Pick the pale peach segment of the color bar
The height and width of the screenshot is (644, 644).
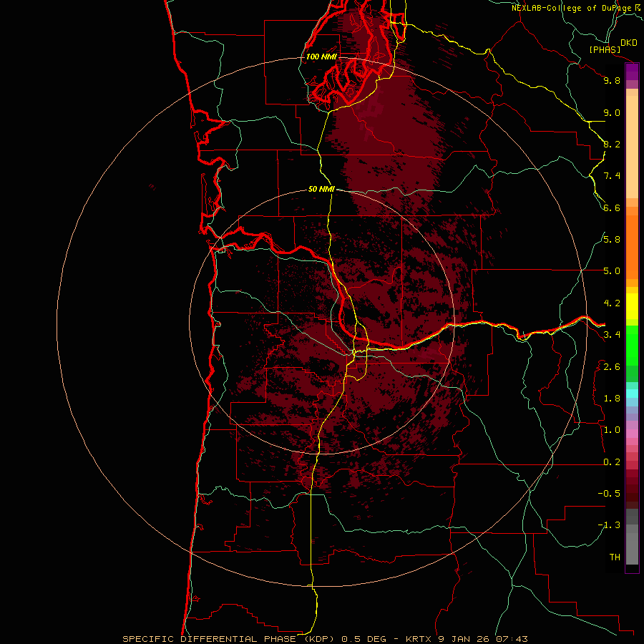point(632,147)
